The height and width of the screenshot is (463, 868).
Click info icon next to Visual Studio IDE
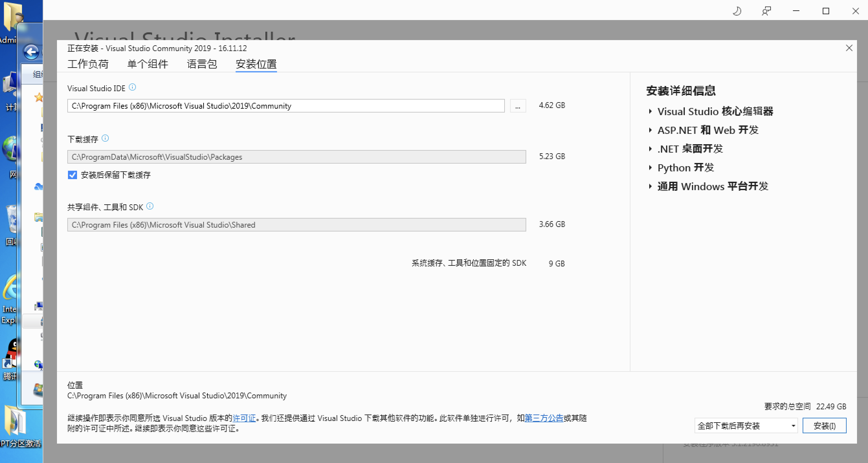tap(132, 88)
